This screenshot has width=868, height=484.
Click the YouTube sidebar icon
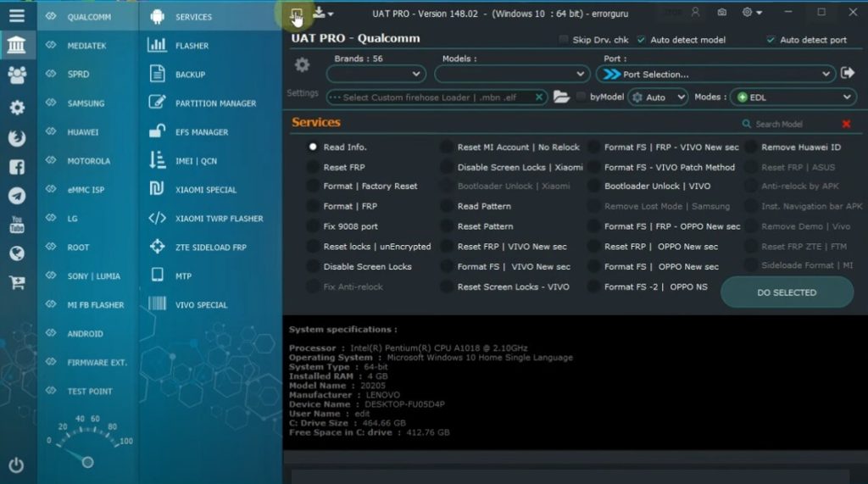point(17,225)
